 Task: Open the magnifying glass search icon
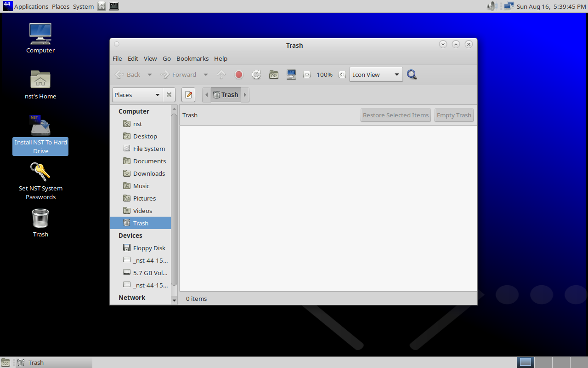(x=412, y=75)
